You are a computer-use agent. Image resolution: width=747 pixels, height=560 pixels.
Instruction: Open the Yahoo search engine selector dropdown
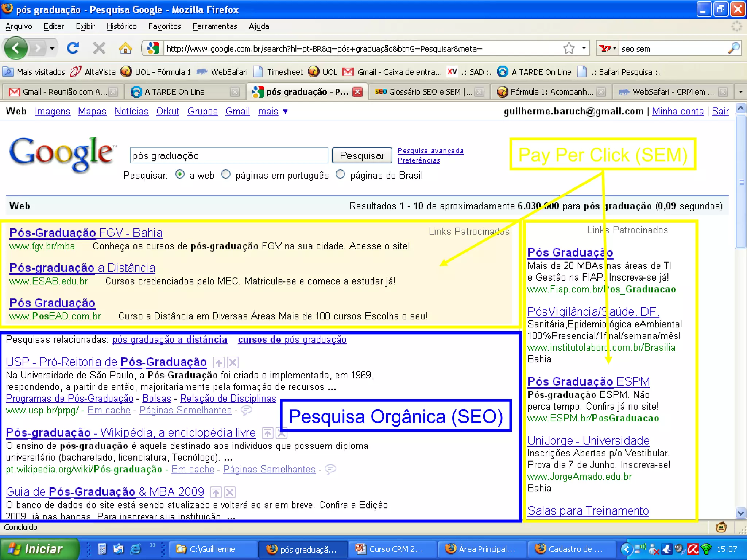(607, 48)
